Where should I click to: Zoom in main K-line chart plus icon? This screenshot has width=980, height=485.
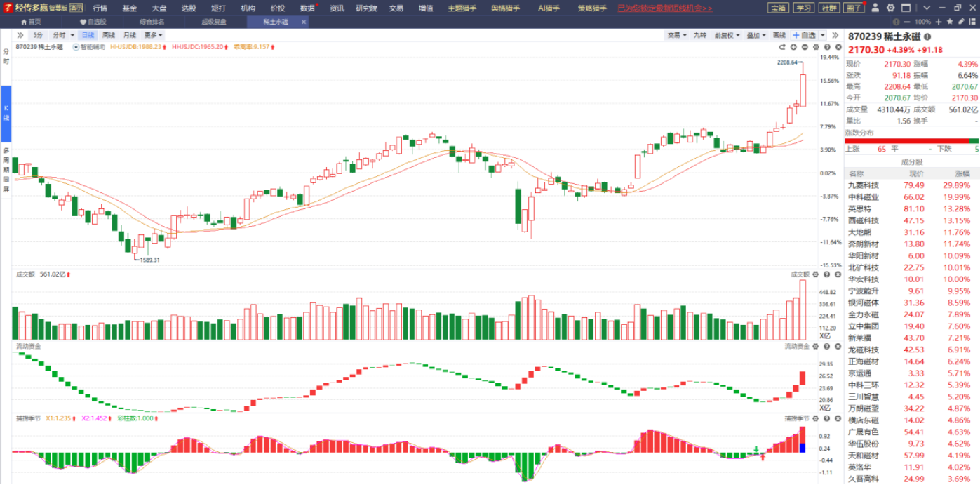pos(793,47)
